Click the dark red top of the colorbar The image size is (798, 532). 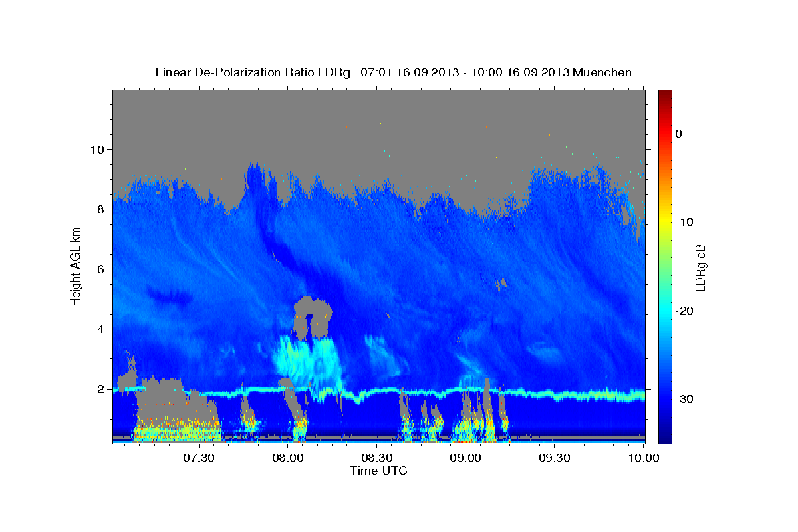coord(665,96)
